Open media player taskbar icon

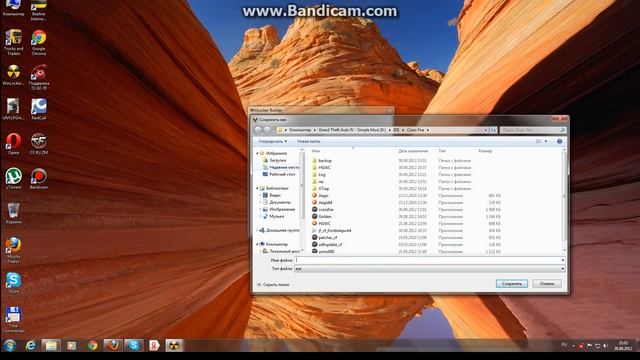pyautogui.click(x=71, y=345)
